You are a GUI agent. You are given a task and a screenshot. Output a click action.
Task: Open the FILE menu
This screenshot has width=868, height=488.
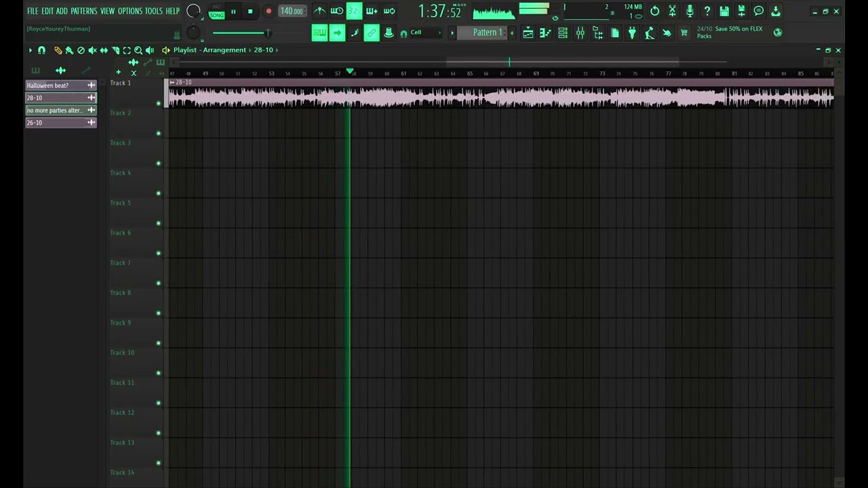(33, 11)
